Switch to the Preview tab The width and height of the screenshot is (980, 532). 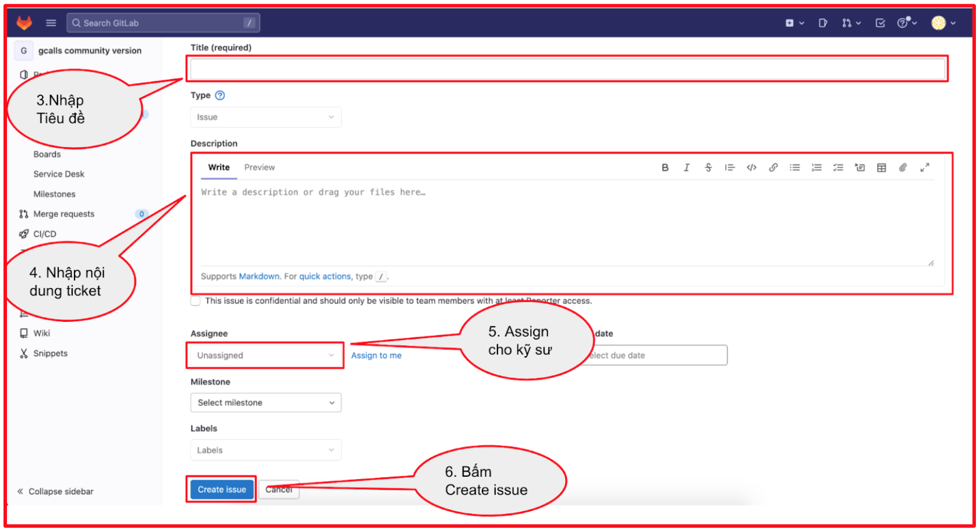click(259, 168)
